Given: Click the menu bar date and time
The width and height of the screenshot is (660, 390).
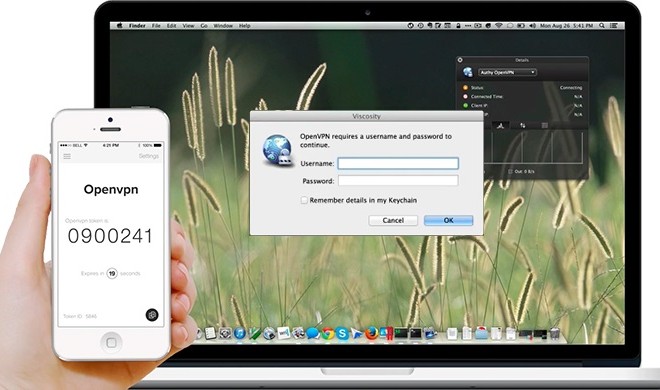Looking at the screenshot, I should point(566,26).
